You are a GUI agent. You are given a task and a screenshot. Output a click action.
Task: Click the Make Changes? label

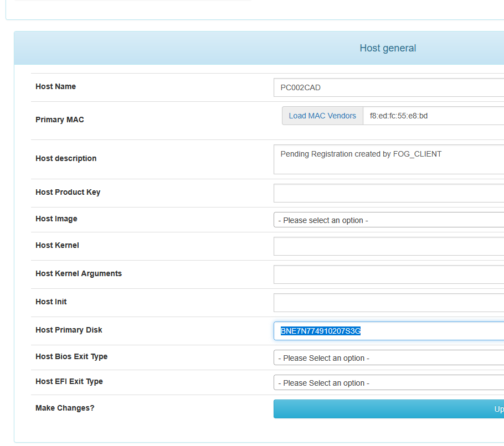point(65,408)
